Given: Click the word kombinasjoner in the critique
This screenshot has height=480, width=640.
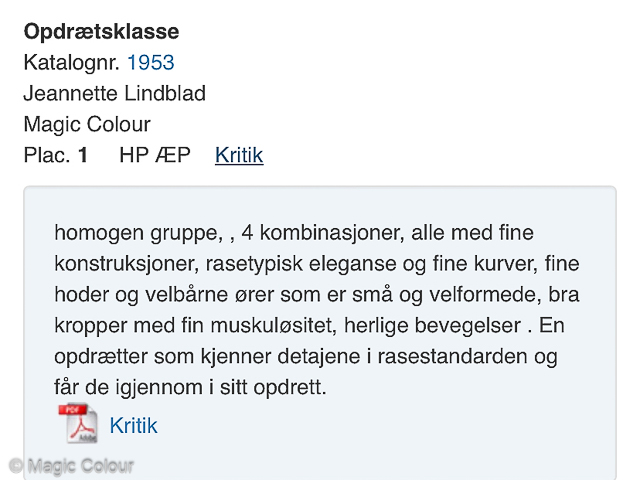Looking at the screenshot, I should pyautogui.click(x=332, y=233).
